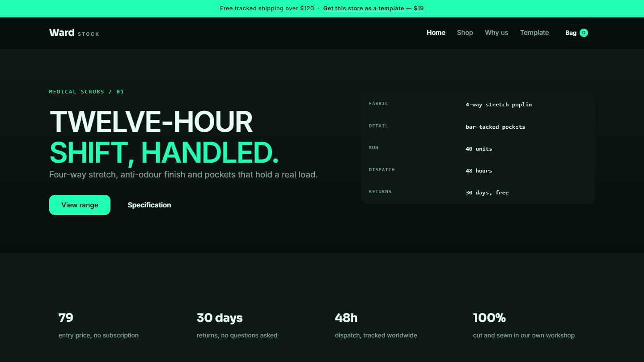
Task: Click the DETAIL label in spec card
Action: 378,126
